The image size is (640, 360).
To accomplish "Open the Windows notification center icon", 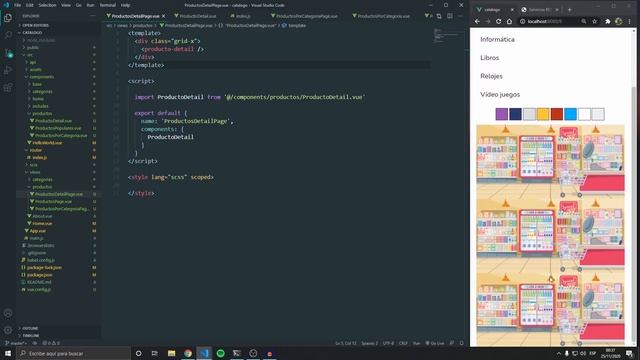I will pos(630,353).
